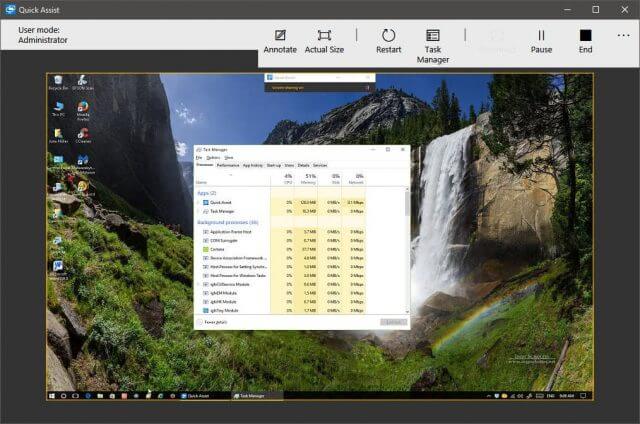640x424 pixels.
Task: Open remote Task Manager from toolbar
Action: pyautogui.click(x=433, y=46)
